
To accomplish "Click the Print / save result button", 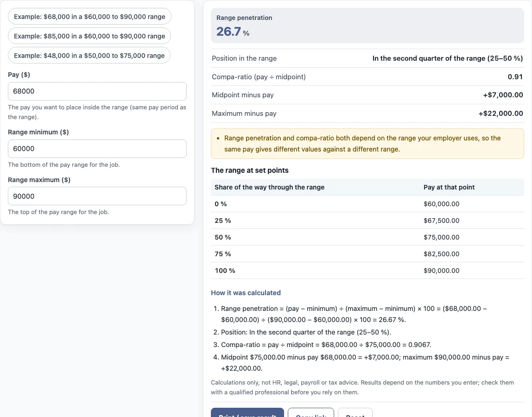I will [247, 413].
